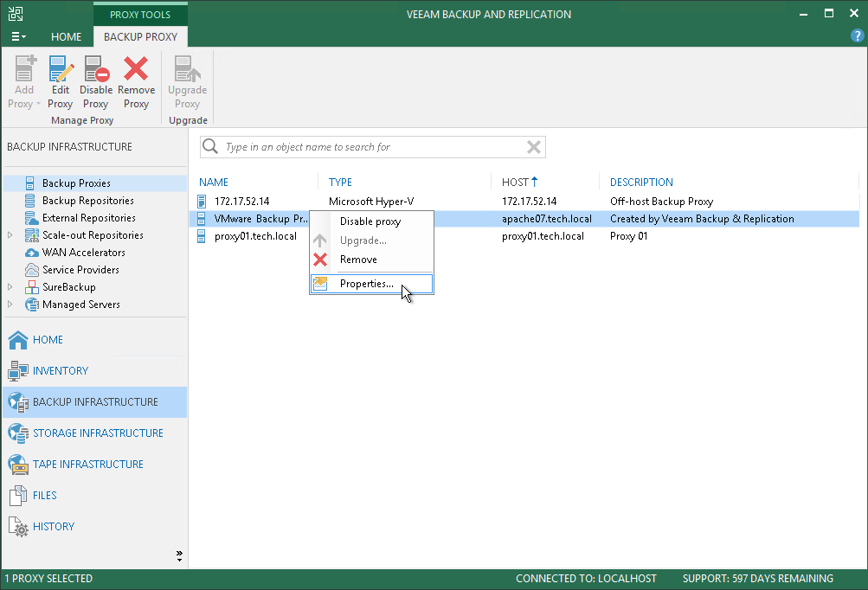Image resolution: width=868 pixels, height=590 pixels.
Task: Choose Disable proxy from context menu
Action: coord(371,221)
